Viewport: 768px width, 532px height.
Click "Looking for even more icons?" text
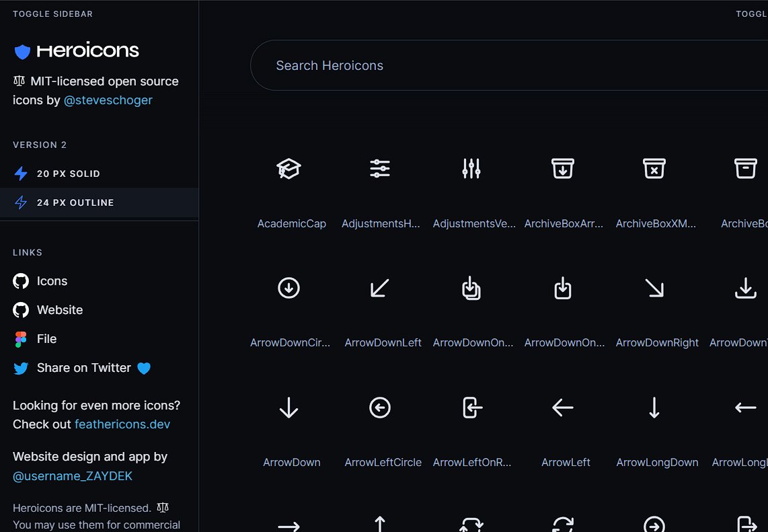pos(96,406)
